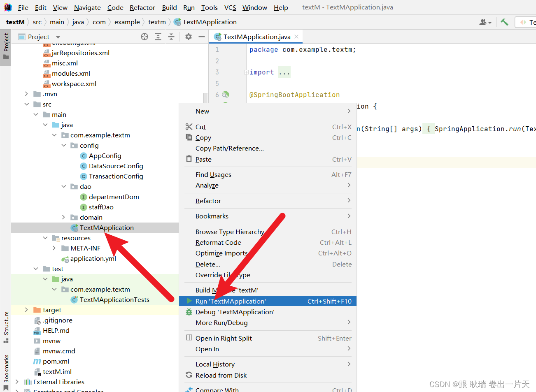Collapse the config package
This screenshot has width=536, height=392.
[x=64, y=145]
